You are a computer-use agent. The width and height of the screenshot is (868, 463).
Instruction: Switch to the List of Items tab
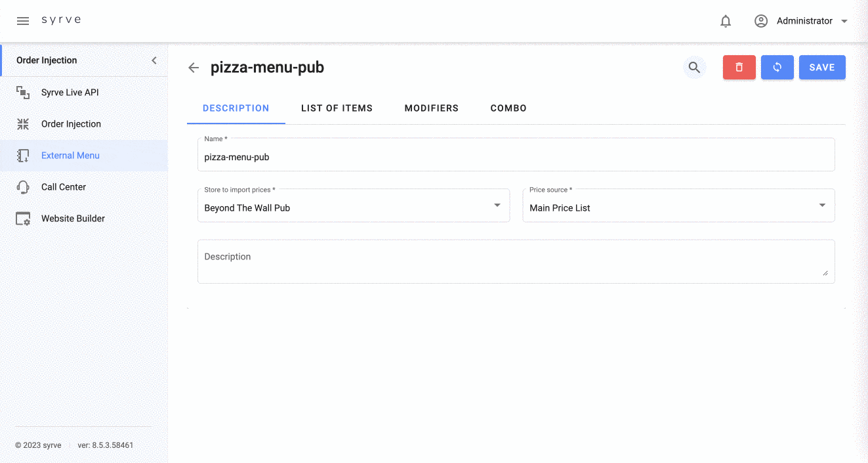pyautogui.click(x=337, y=108)
